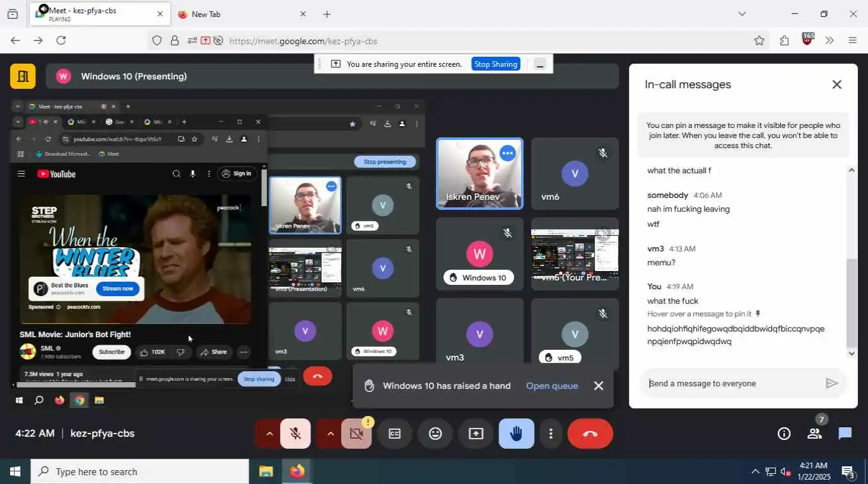Go back in Firefox
Viewport: 868px width, 484px height.
16,40
